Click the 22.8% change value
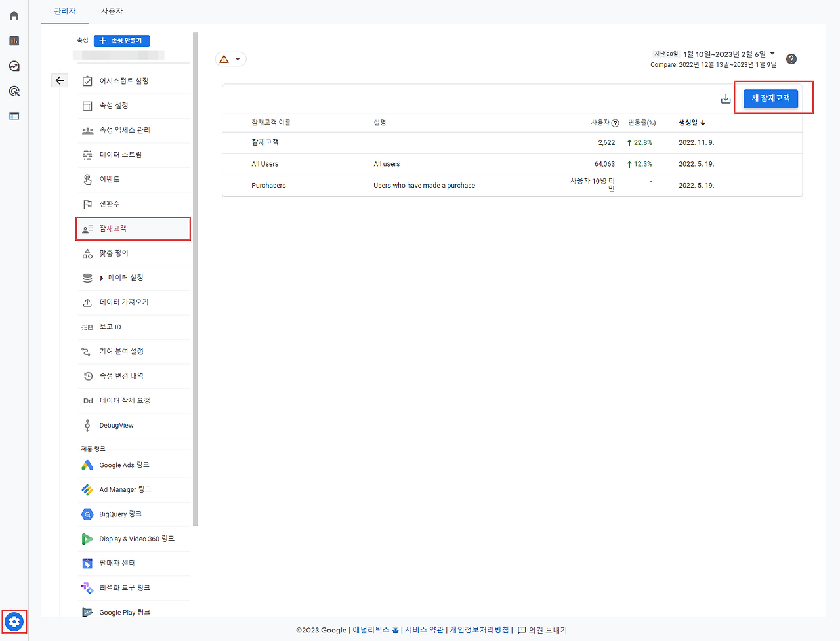The height and width of the screenshot is (641, 840). click(640, 142)
